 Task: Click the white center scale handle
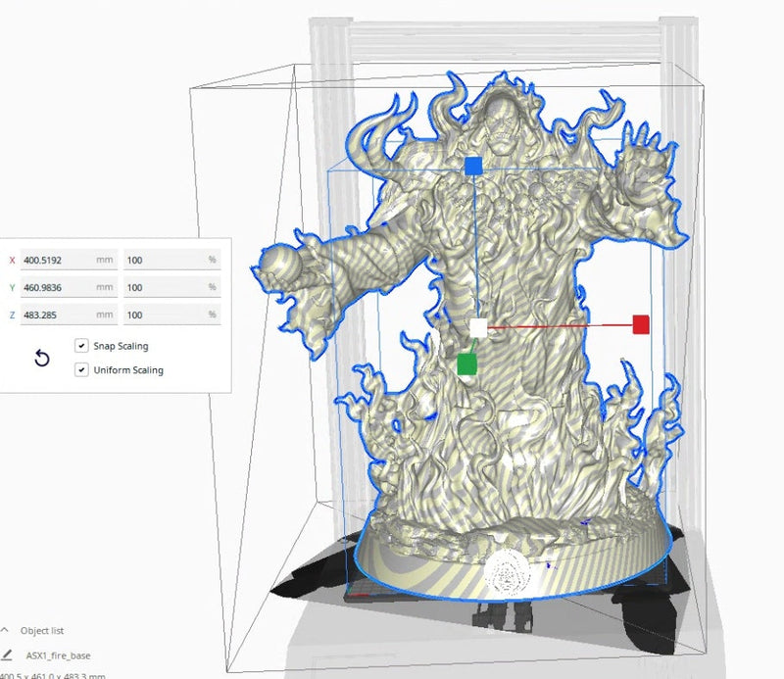(x=478, y=327)
